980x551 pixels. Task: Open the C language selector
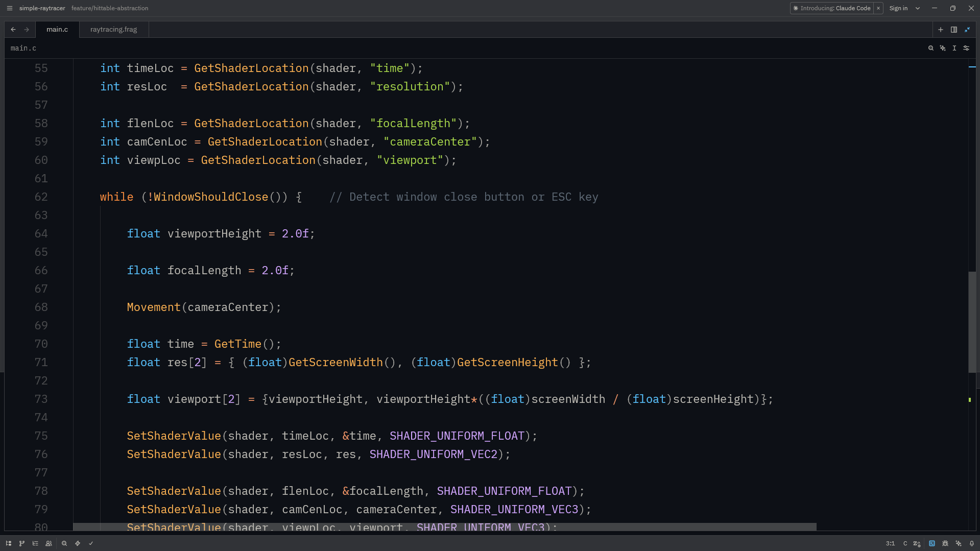tap(905, 543)
